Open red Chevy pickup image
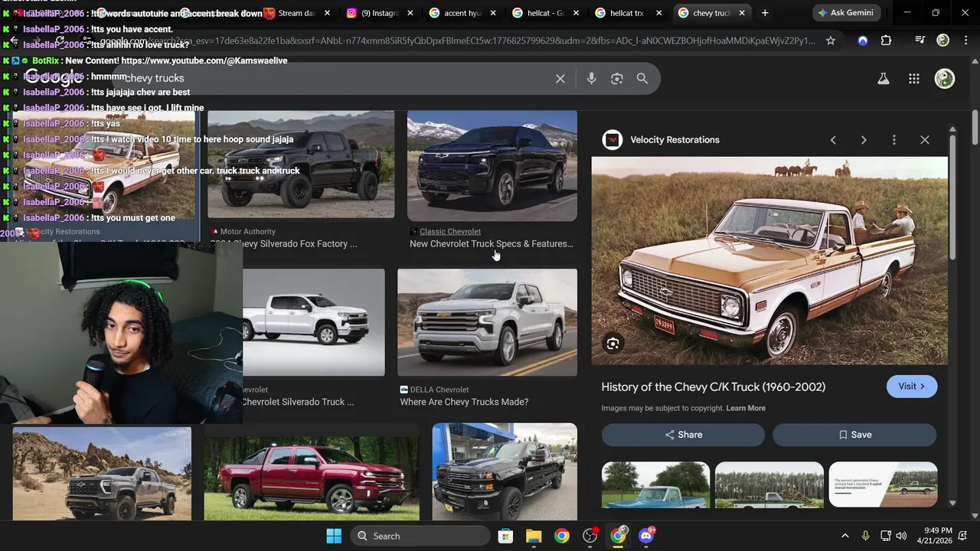 [x=312, y=478]
